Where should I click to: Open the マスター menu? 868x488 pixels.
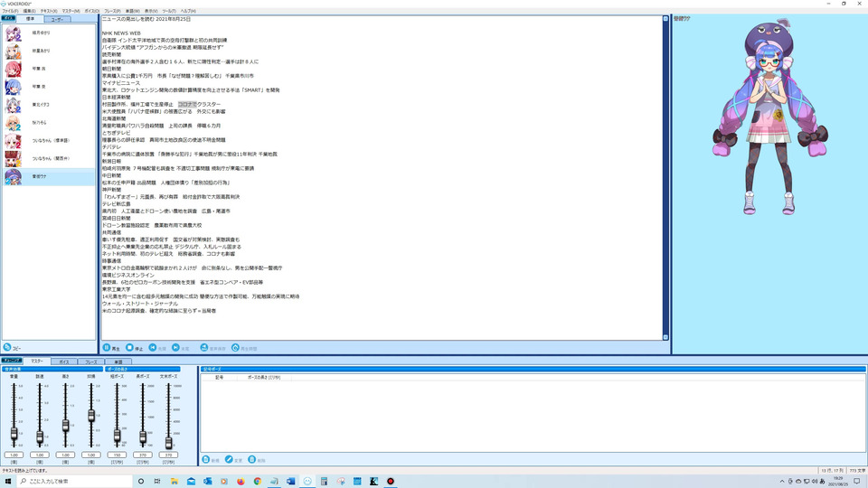71,11
